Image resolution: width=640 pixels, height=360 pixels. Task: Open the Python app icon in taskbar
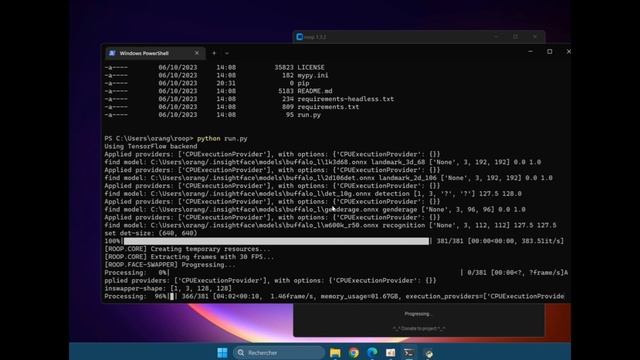pos(428,353)
